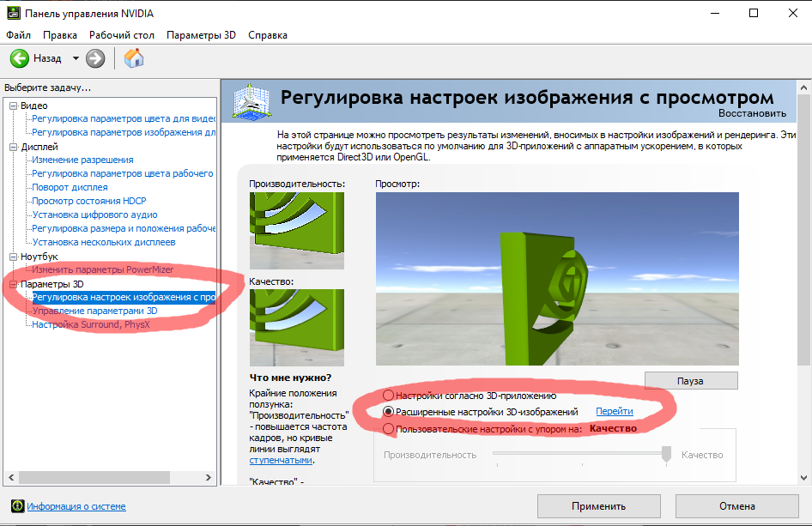Click the Качество preview thumbnail

coord(297,327)
